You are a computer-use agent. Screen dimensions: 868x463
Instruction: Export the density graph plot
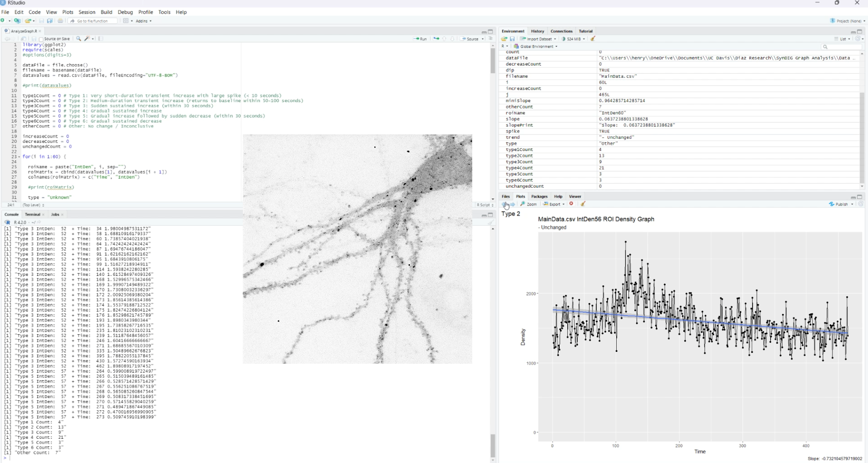coord(553,204)
